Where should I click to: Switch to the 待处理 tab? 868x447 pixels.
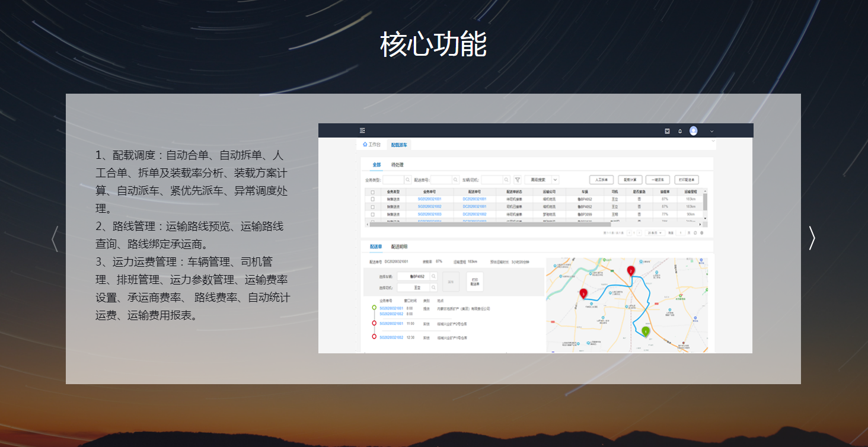click(397, 165)
